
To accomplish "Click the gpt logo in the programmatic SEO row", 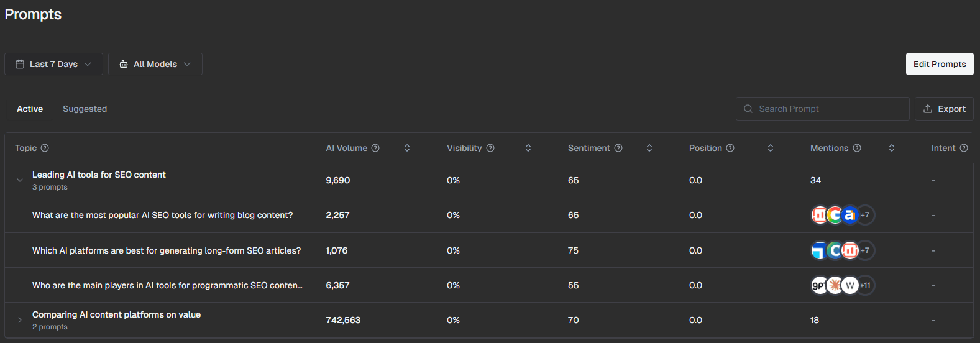I will coord(820,285).
